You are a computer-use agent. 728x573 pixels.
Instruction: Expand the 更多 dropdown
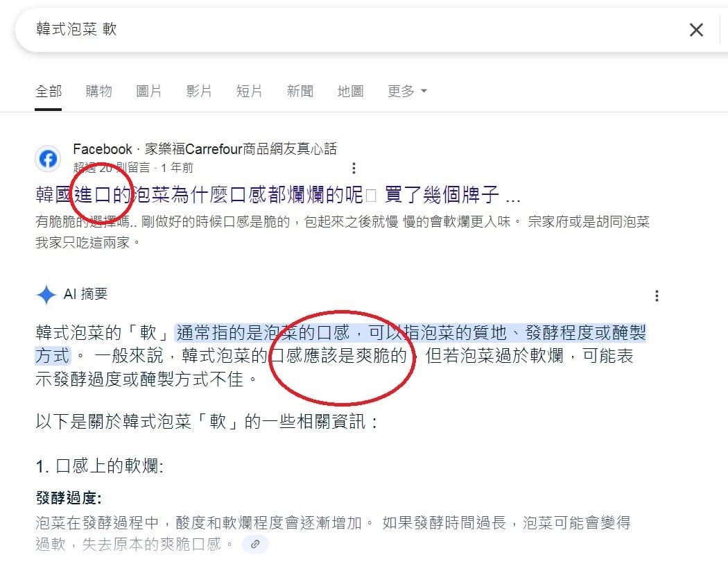point(407,91)
